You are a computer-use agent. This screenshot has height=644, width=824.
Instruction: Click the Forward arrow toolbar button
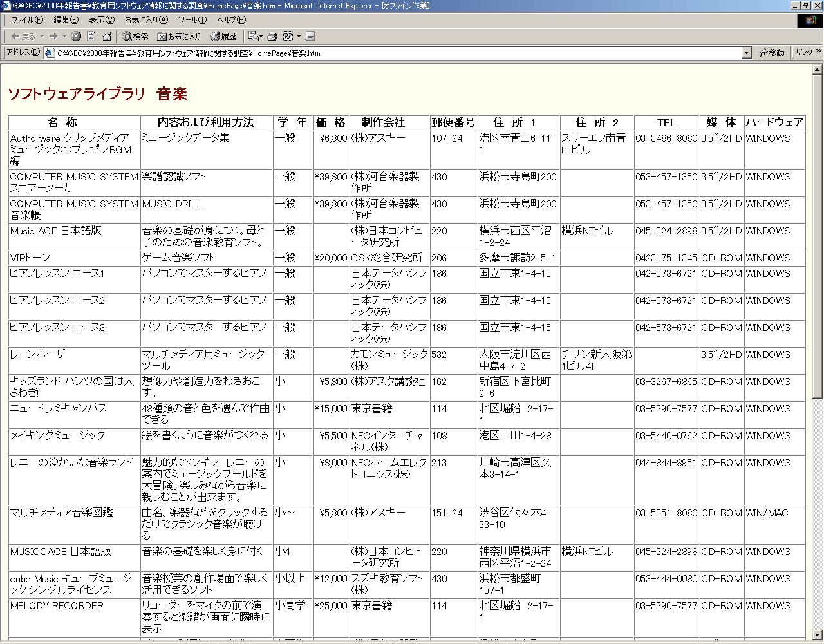(53, 36)
